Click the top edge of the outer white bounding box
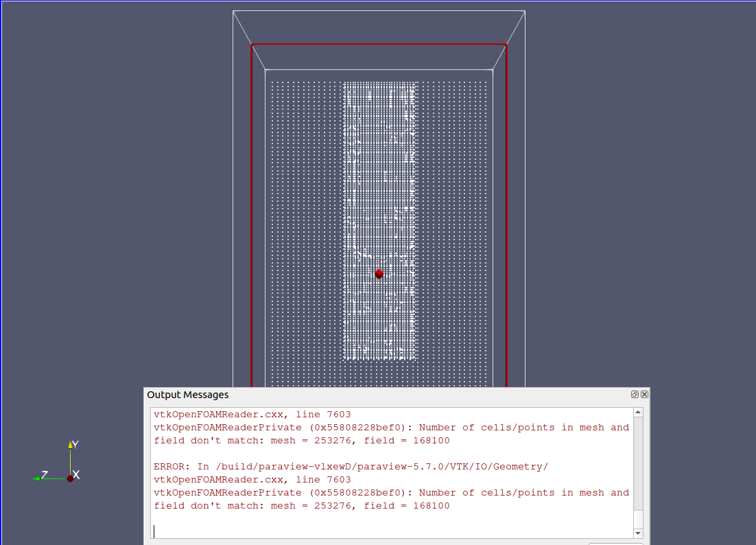Screen dimensions: 756x545 click(379, 11)
